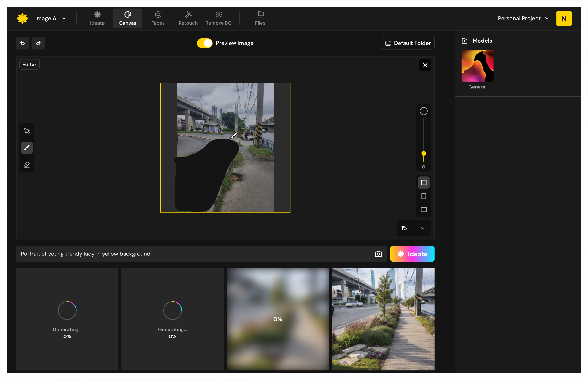Select the General model thumbnail
This screenshot has height=380, width=588.
pyautogui.click(x=477, y=66)
